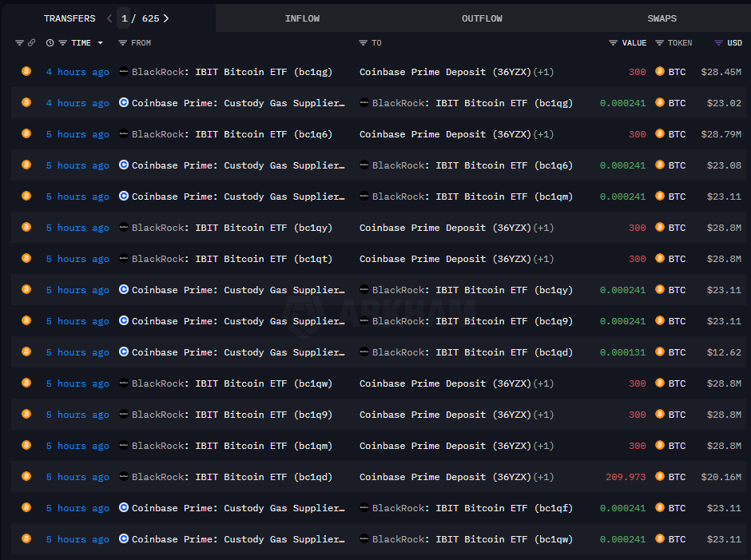Open '5 hours ago' on $28.79M row

[x=77, y=134]
